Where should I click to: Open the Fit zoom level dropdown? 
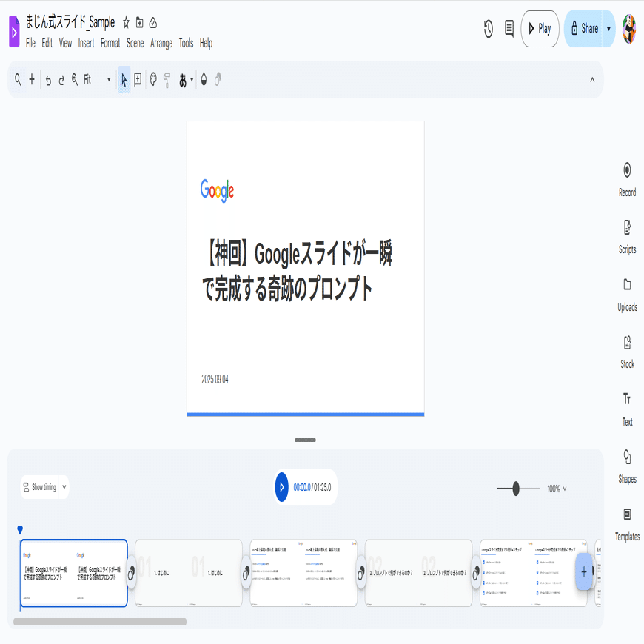(97, 79)
